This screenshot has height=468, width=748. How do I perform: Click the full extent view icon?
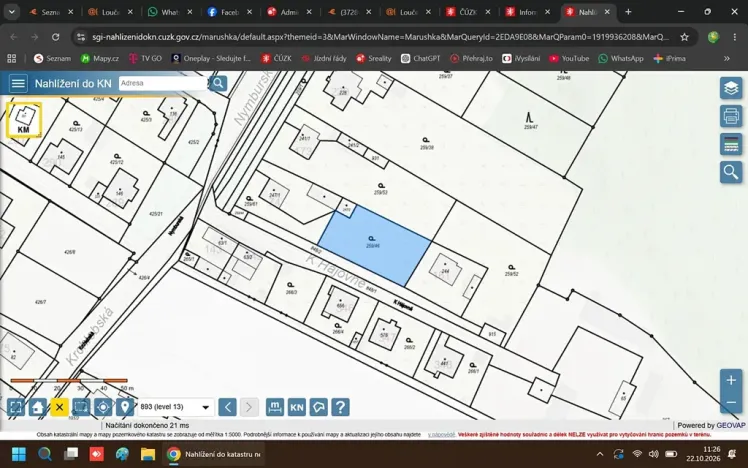coord(16,407)
